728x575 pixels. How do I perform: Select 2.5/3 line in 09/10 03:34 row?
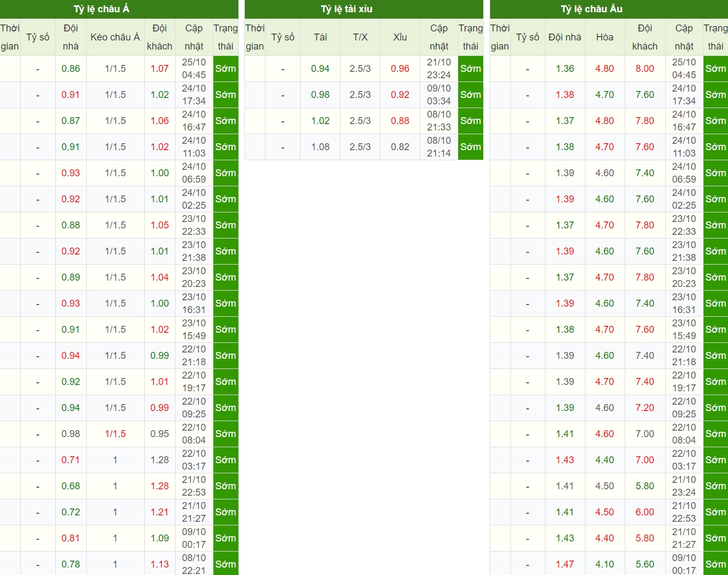(x=360, y=95)
